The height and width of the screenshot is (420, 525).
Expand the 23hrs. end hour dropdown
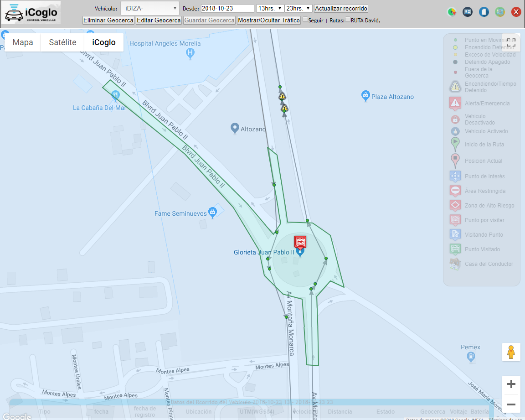pos(298,8)
